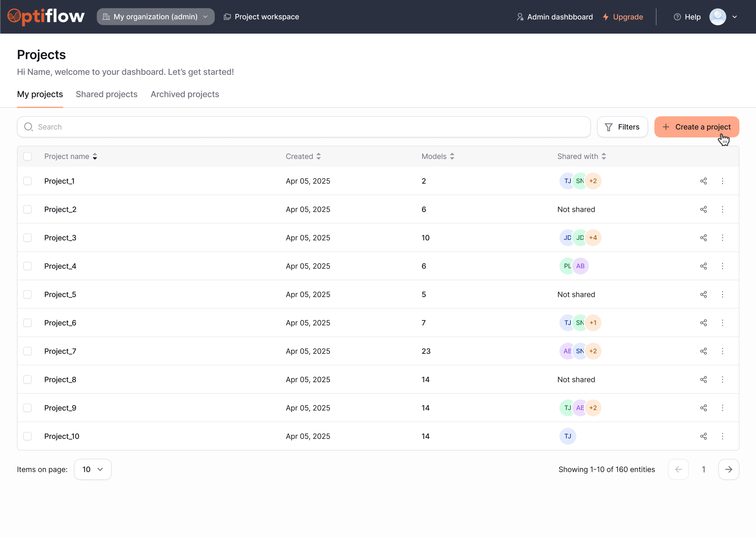Open the Archived projects tab
The width and height of the screenshot is (756, 538).
185,94
